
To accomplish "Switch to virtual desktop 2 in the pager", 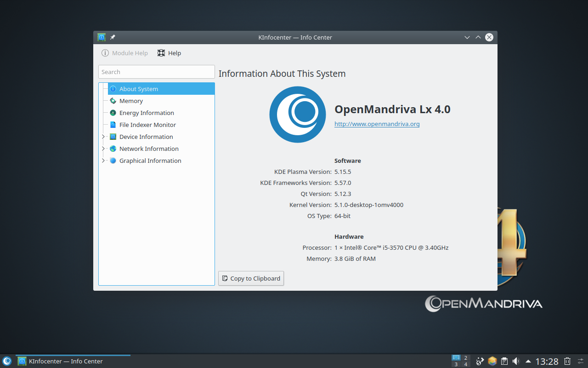I will pos(466,358).
